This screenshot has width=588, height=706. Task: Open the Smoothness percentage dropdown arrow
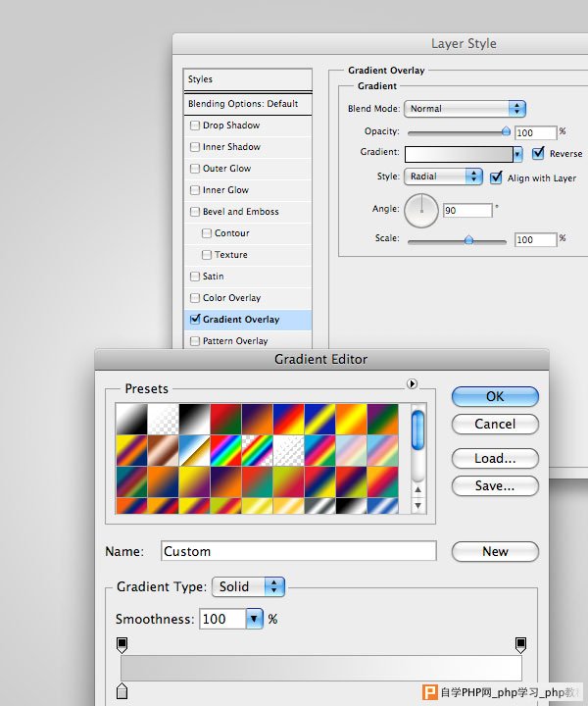pos(254,619)
